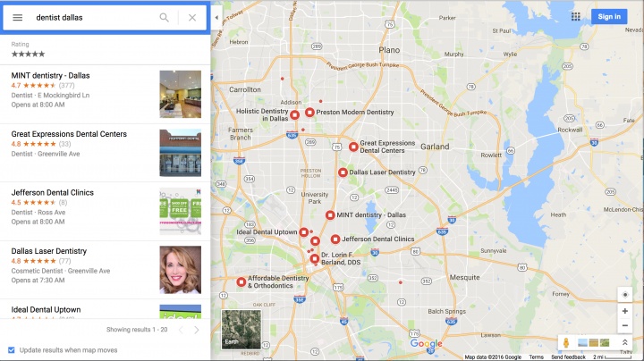View Jefferson Dental Clinics coupon thumbnail
The height and width of the screenshot is (361, 644).
pos(181,212)
